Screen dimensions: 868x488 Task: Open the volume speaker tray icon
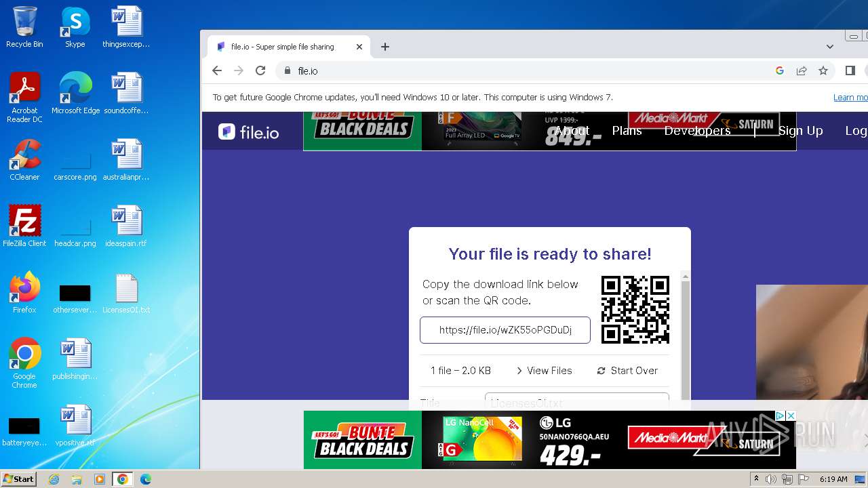coord(771,479)
